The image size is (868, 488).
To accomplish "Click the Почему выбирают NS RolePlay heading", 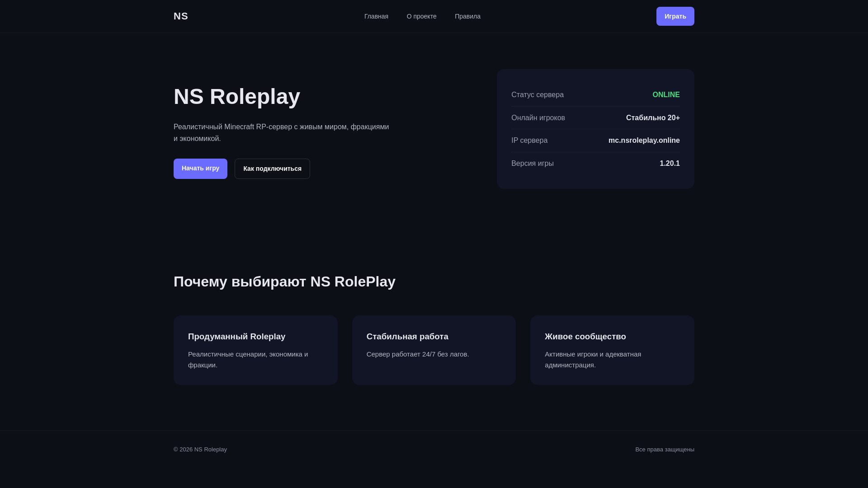I will [284, 282].
